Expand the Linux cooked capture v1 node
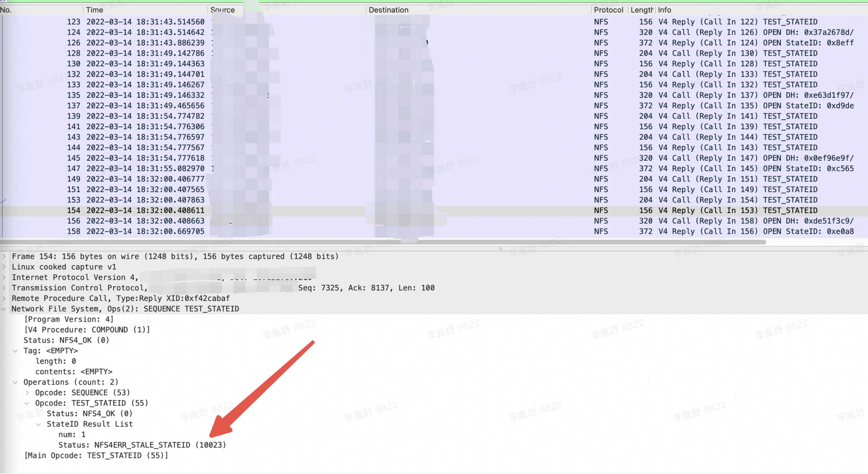Viewport: 868px width, 474px height. [4, 267]
